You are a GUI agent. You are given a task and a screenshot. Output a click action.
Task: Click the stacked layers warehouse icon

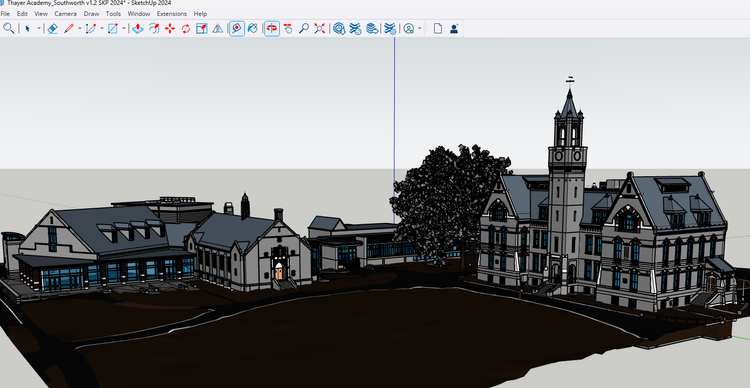372,29
